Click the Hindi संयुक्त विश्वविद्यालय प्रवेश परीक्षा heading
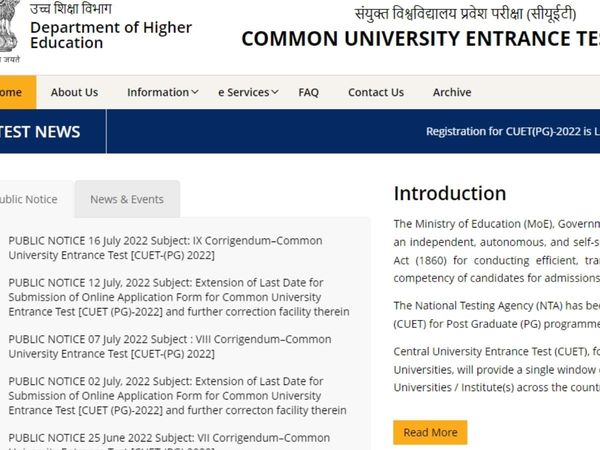The height and width of the screenshot is (450, 600). tap(466, 14)
